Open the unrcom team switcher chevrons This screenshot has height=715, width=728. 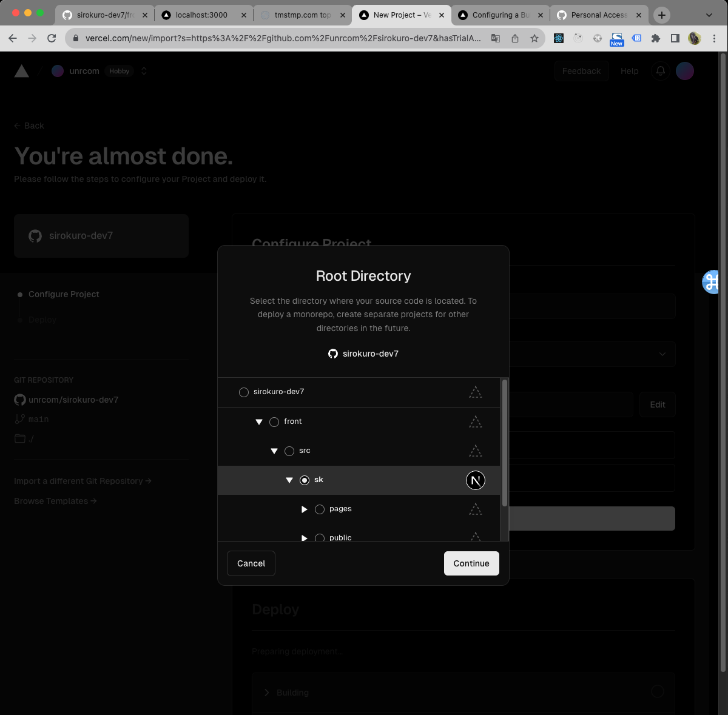pos(144,71)
